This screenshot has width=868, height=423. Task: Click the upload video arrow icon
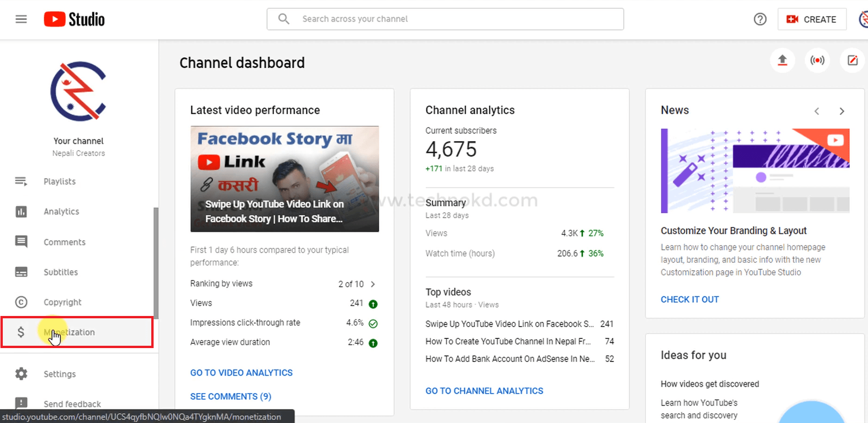[782, 60]
